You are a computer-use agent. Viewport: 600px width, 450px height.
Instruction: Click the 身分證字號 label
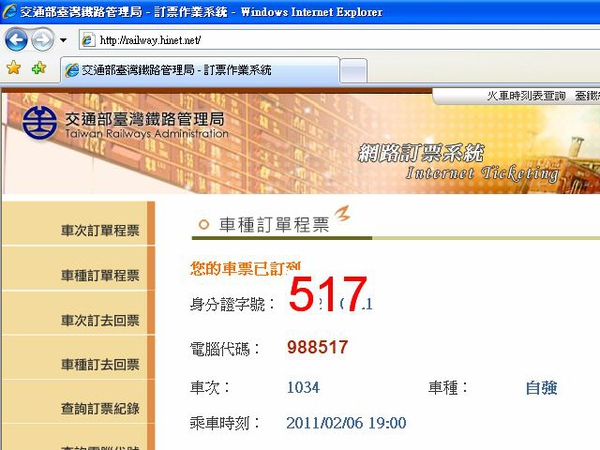click(232, 305)
